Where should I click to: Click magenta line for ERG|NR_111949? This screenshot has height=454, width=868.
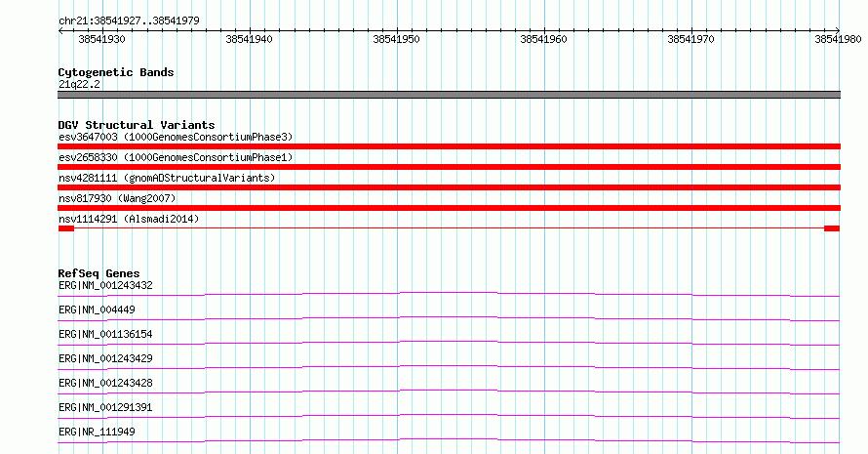[x=449, y=440]
